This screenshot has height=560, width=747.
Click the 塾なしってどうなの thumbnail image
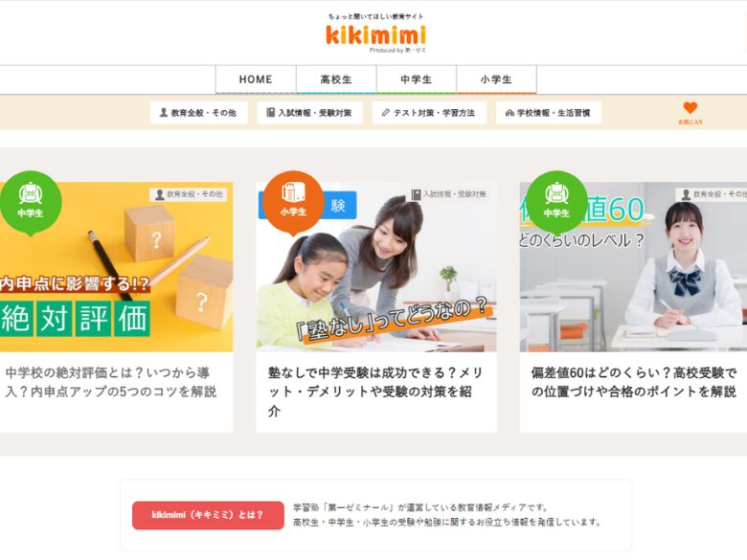(376, 267)
